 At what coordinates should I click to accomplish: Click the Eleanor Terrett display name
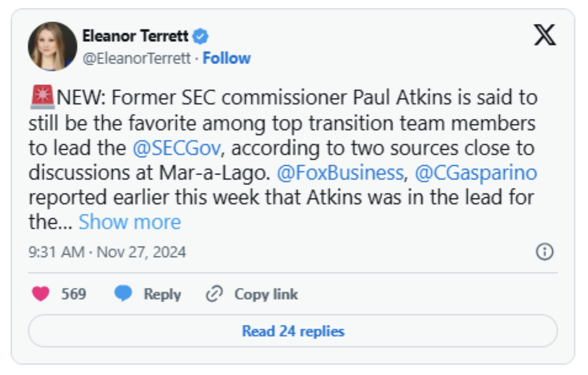click(135, 36)
